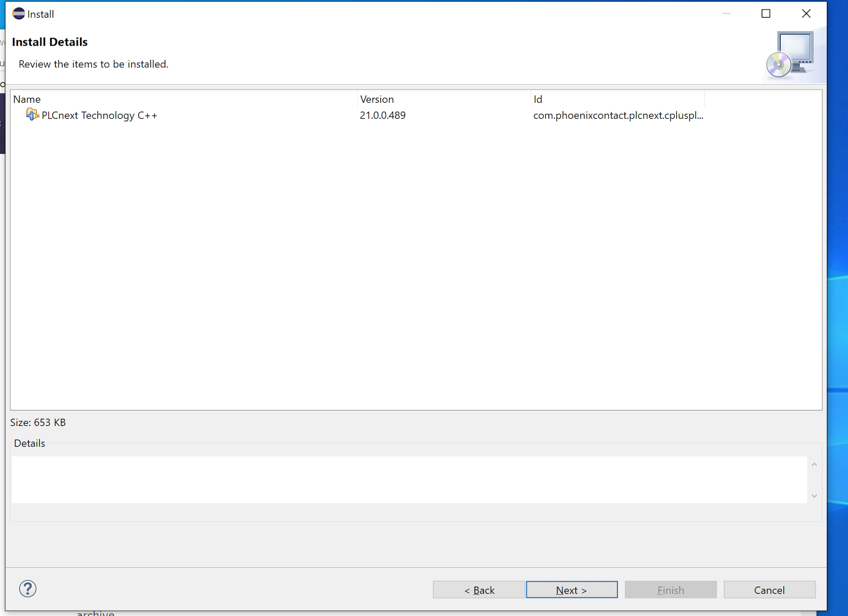Sort by Name column header
Screen dimensions: 848x616
(x=183, y=99)
